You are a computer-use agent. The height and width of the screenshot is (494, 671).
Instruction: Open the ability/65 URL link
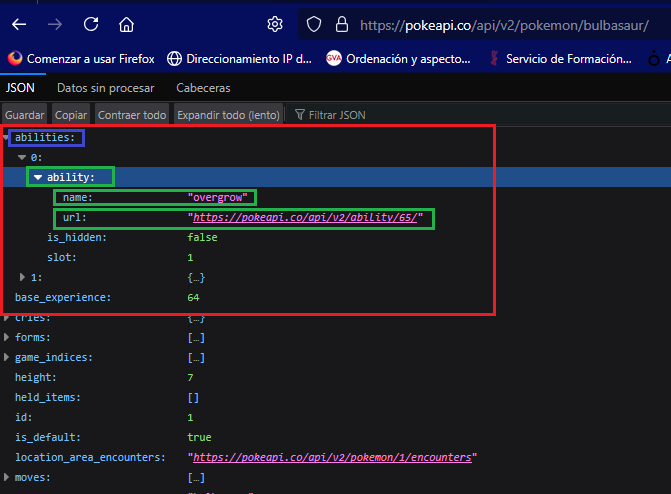[305, 217]
